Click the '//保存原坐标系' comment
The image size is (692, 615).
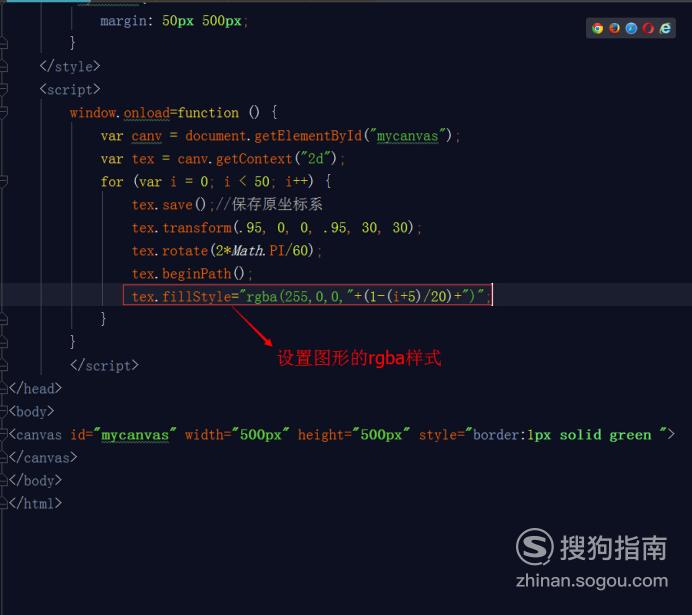(269, 204)
